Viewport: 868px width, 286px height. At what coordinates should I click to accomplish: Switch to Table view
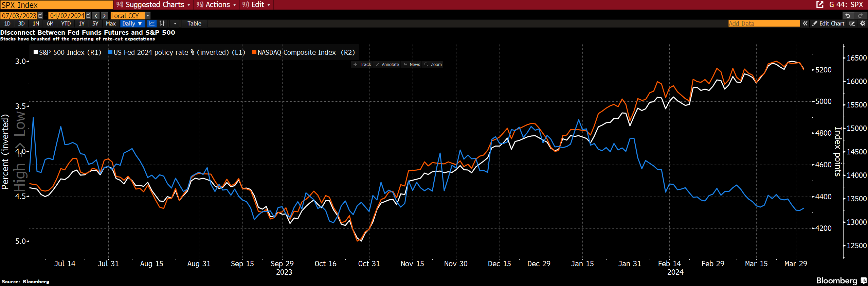coord(194,23)
